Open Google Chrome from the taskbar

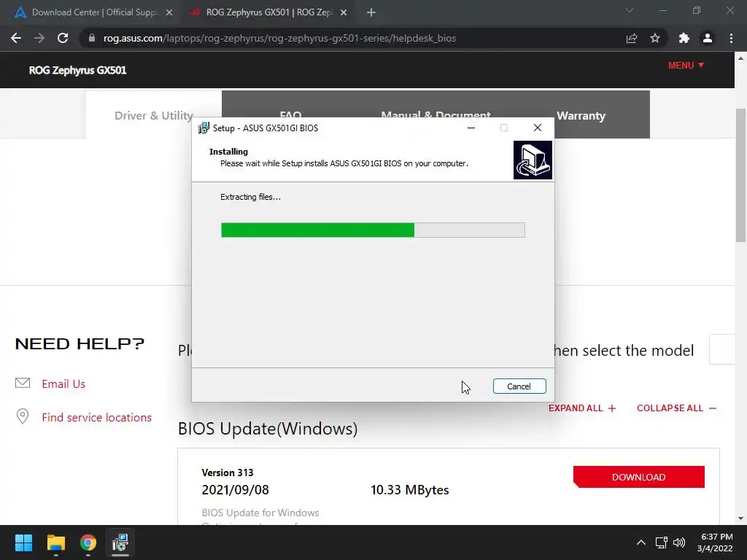(88, 542)
